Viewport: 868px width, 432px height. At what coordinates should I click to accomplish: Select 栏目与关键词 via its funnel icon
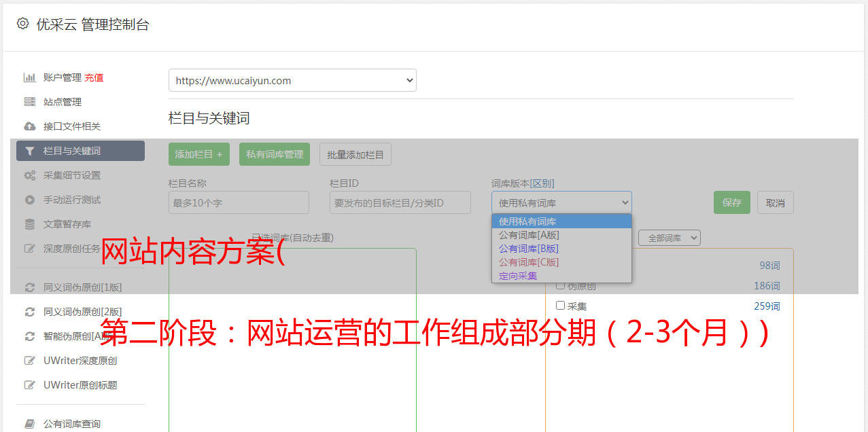[x=29, y=151]
